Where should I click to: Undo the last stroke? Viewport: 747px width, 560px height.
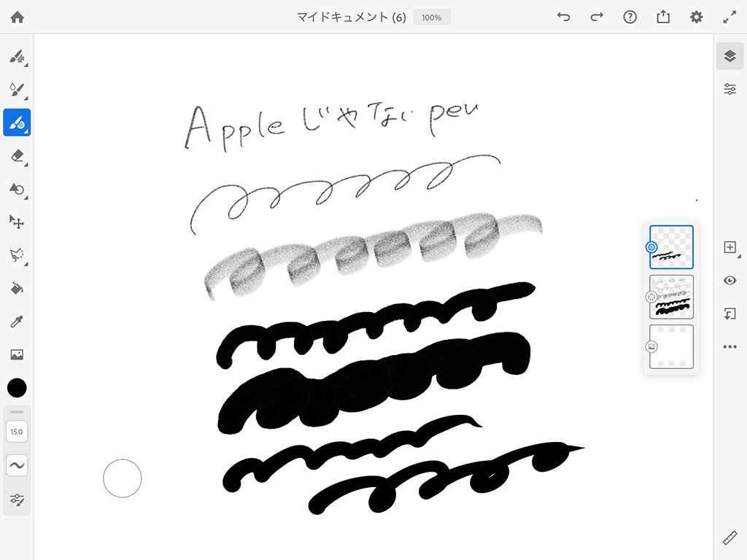[564, 17]
